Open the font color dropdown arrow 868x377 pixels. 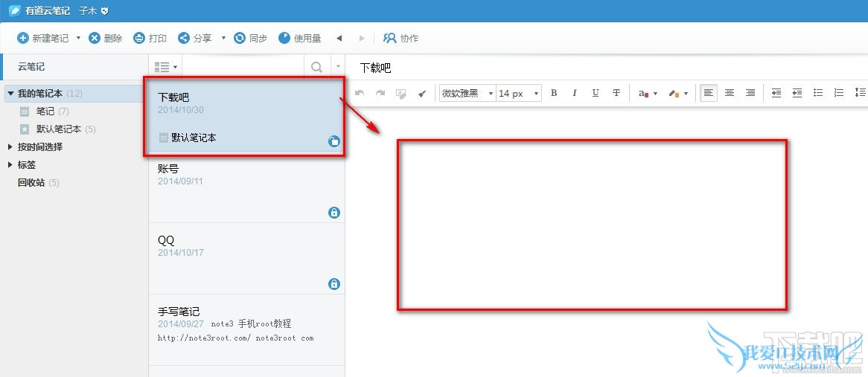pos(655,94)
